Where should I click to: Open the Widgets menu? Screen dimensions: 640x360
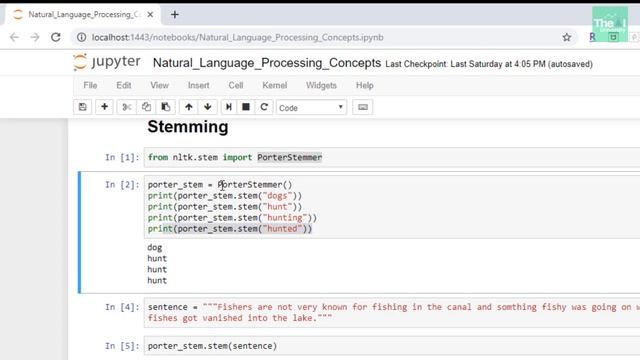(321, 85)
